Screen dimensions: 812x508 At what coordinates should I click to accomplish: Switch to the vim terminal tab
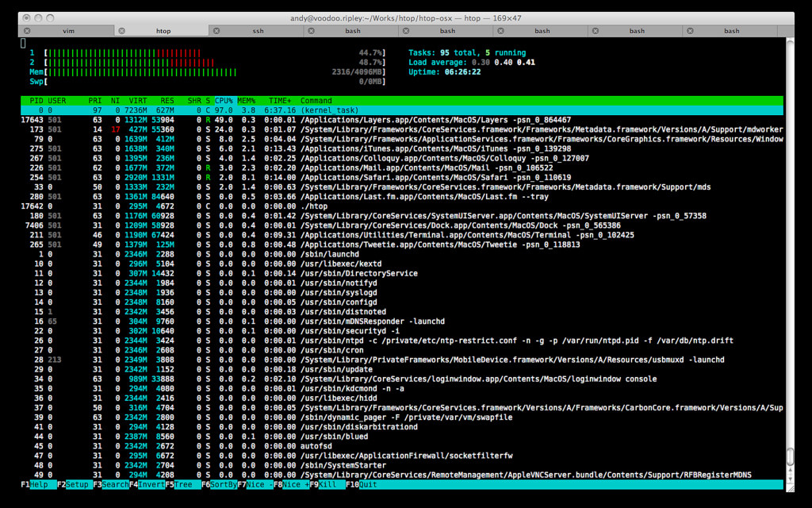click(67, 31)
